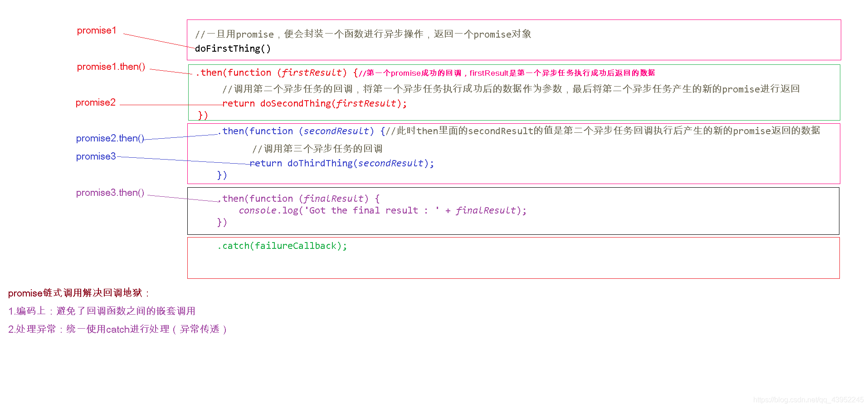Click '.then(function (secondResult) {' code
The height and width of the screenshot is (408, 868).
(302, 131)
